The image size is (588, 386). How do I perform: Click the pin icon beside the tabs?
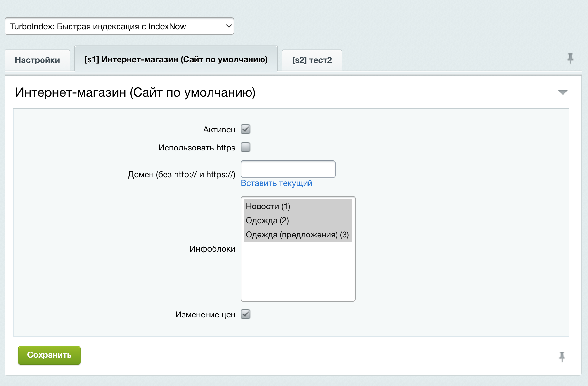tap(570, 58)
